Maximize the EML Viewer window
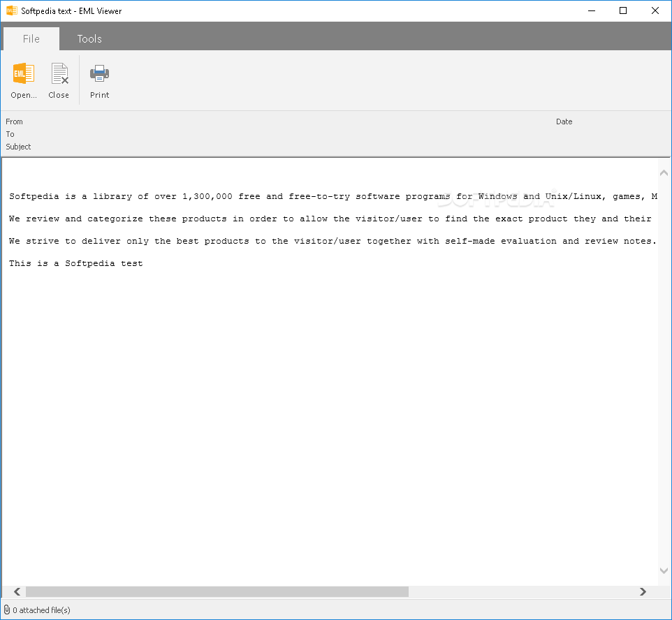 (x=623, y=10)
